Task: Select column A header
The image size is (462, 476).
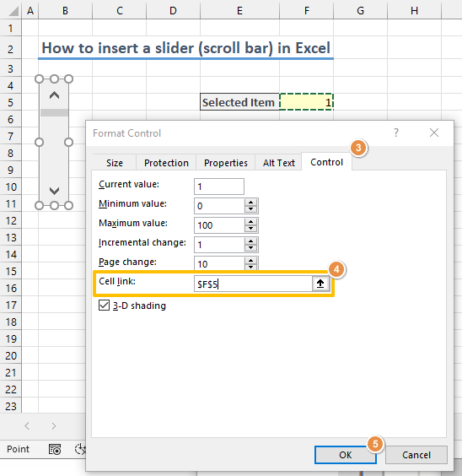Action: 30,10
